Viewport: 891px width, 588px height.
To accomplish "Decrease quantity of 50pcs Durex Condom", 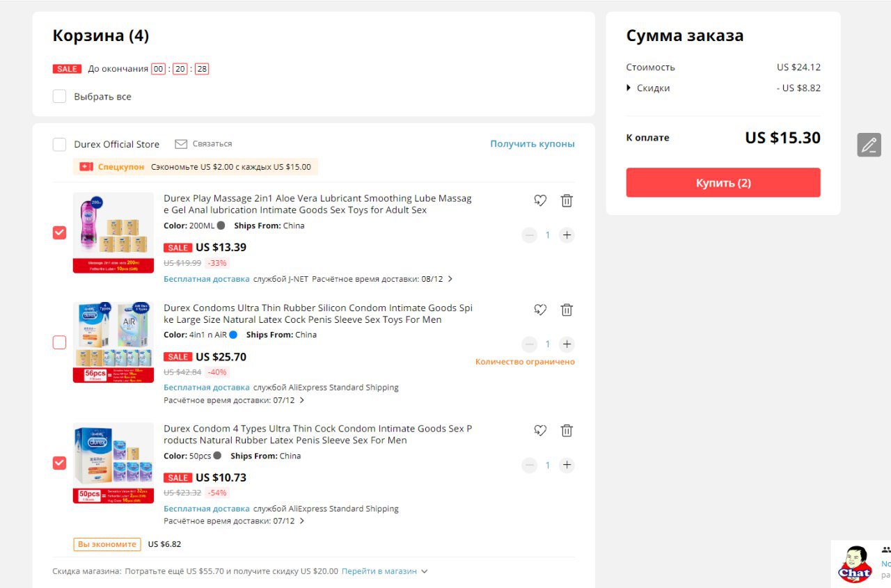I will [x=530, y=465].
